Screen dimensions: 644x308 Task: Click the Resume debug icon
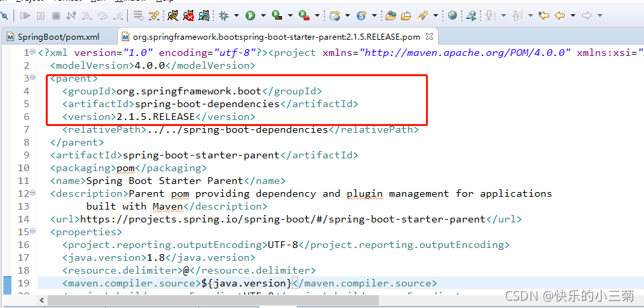(25, 16)
